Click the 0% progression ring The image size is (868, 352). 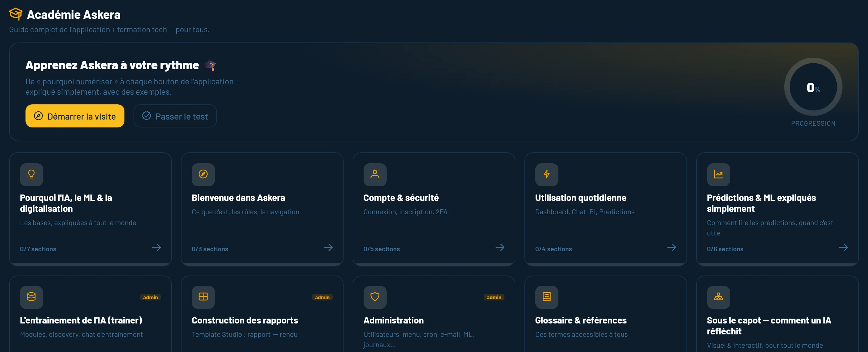[x=813, y=87]
